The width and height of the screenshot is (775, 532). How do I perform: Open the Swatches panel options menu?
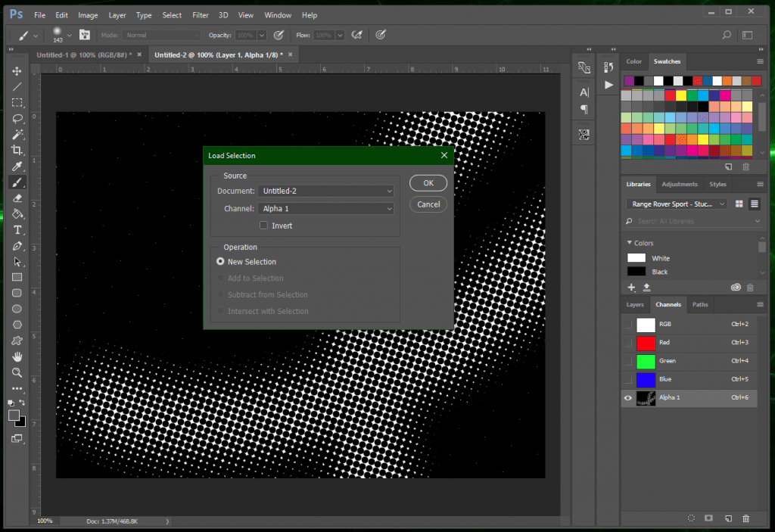point(760,61)
